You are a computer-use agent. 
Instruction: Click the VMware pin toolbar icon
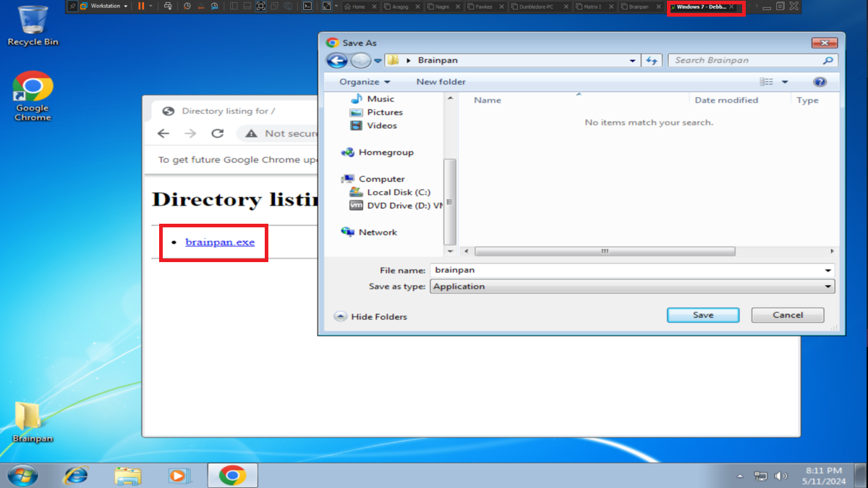tap(73, 6)
